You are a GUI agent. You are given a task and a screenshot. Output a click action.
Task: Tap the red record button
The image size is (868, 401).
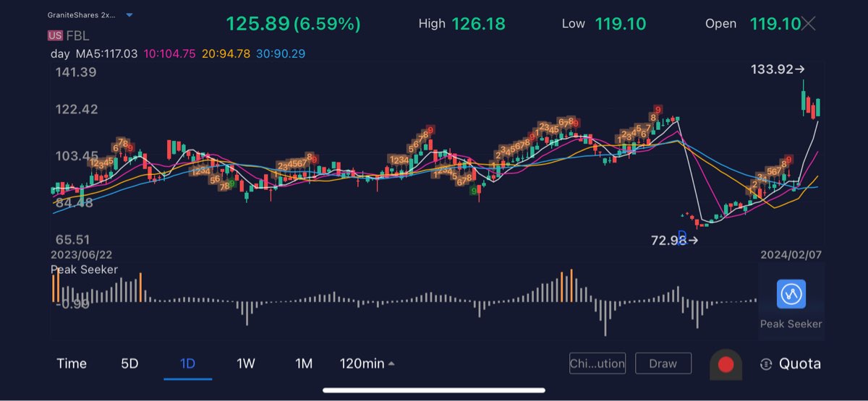[x=726, y=364]
